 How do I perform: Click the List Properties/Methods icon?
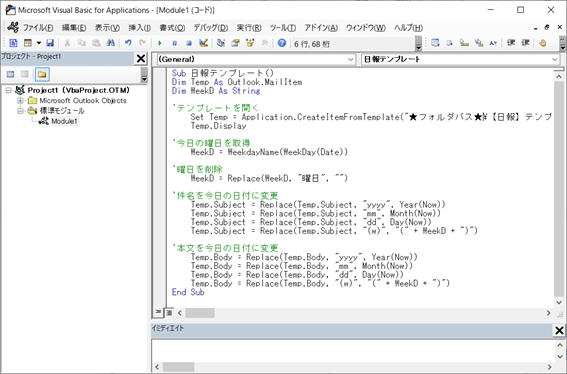tap(435, 43)
